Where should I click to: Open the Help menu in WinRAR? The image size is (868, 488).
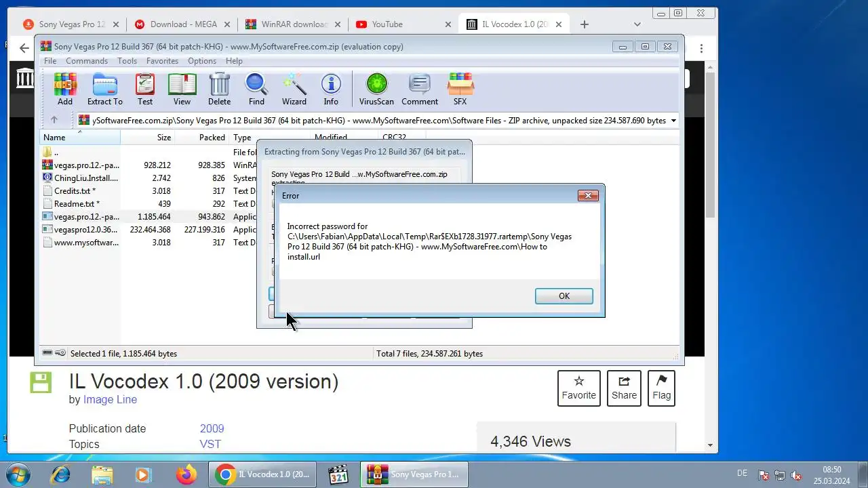234,61
